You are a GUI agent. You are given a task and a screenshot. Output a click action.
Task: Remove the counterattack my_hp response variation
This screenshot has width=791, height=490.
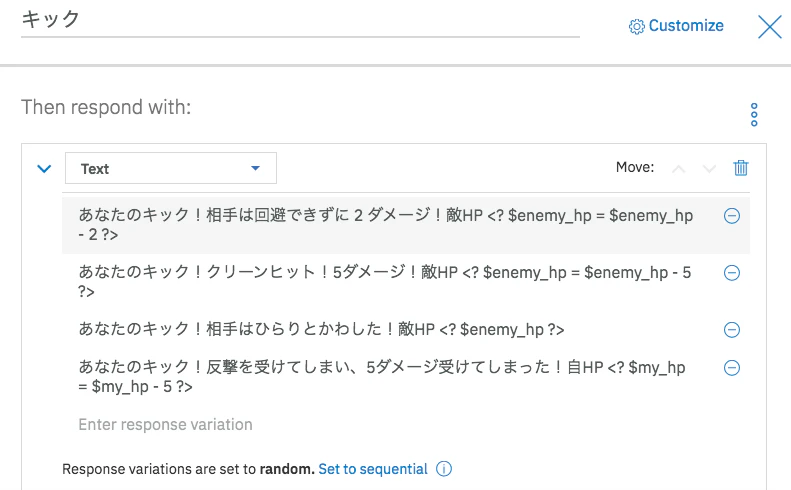(731, 368)
